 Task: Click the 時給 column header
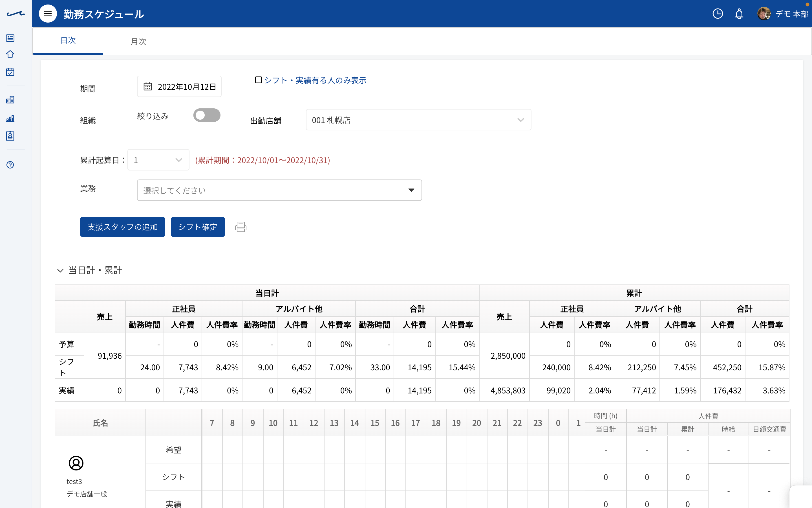(729, 429)
